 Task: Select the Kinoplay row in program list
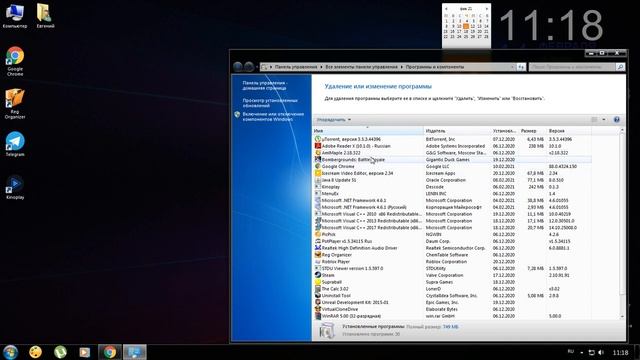[452, 187]
